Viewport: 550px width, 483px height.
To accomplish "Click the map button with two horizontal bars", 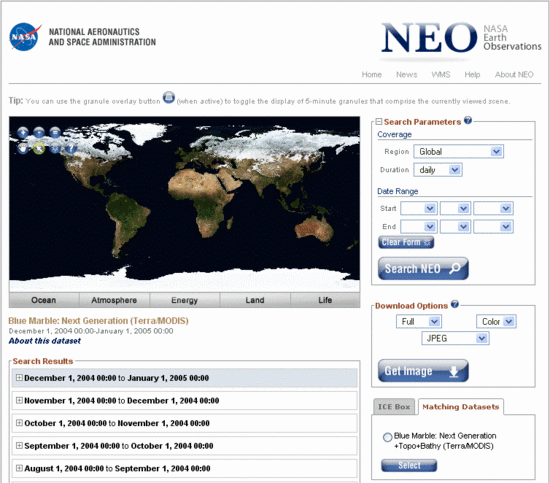I will (x=55, y=132).
